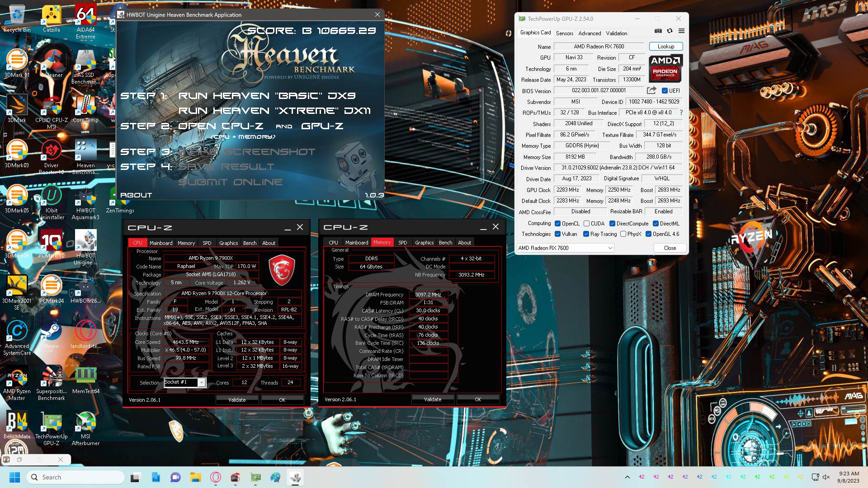
Task: Click the BIOS export share icon in GPU-Z
Action: [x=651, y=90]
